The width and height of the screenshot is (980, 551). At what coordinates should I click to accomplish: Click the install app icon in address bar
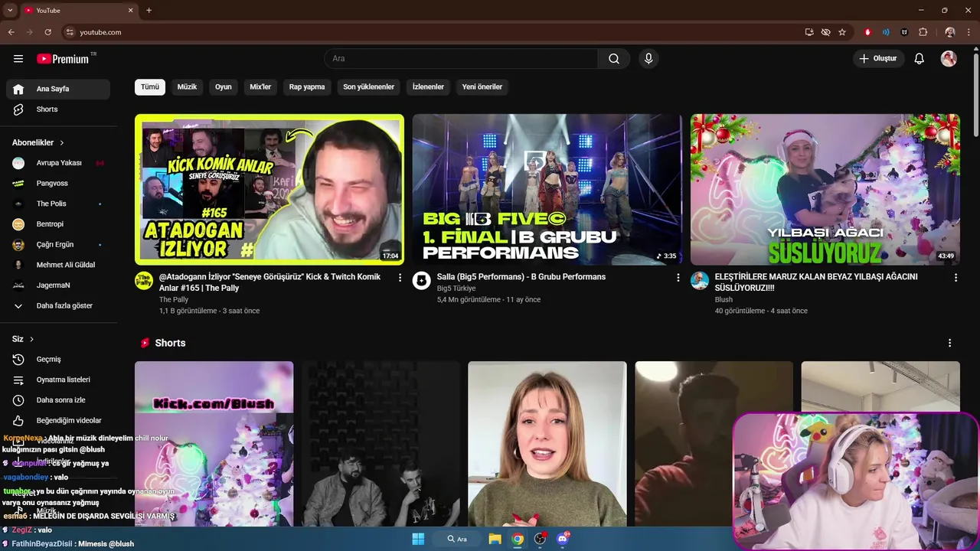[809, 32]
